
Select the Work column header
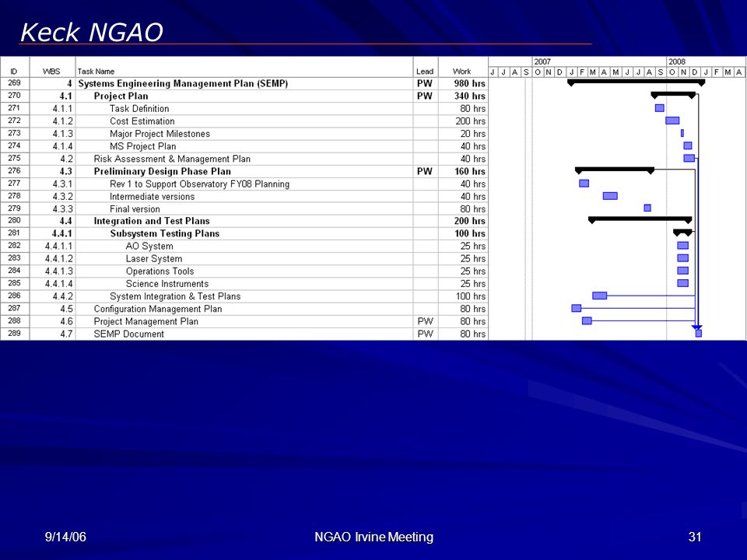point(461,72)
